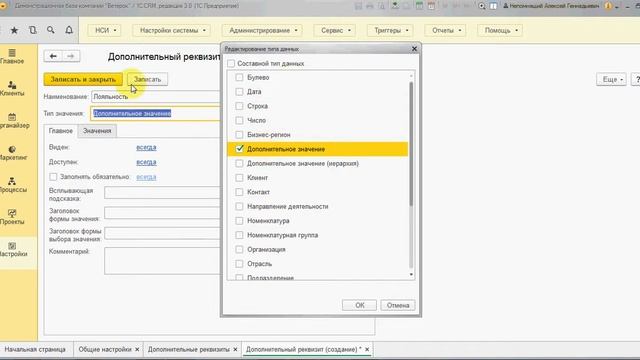
Task: Enable Составной тип данных checkbox
Action: pos(231,63)
